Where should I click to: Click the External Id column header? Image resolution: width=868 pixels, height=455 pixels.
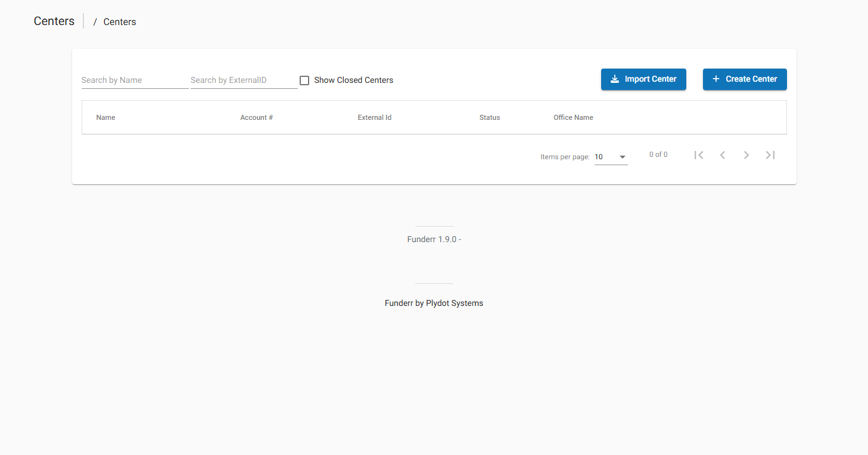[374, 117]
